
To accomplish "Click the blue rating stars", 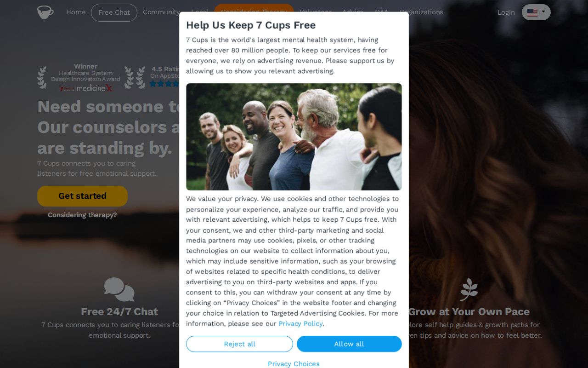I will 164,84.
